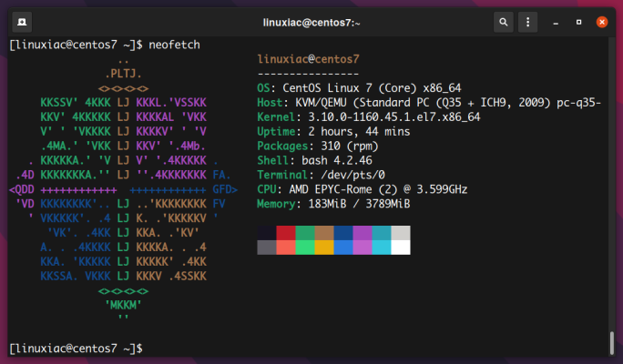Click the bright cyan palette block
The image size is (623, 364).
coord(382,248)
